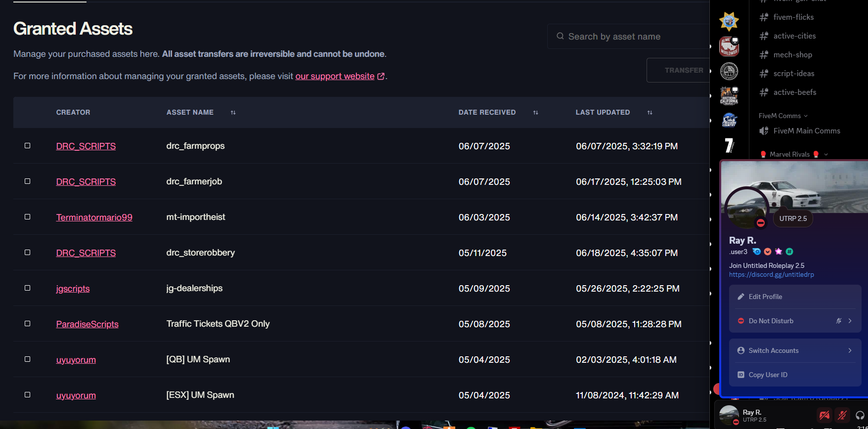Open the ParadiseScripts creator link

click(x=87, y=324)
